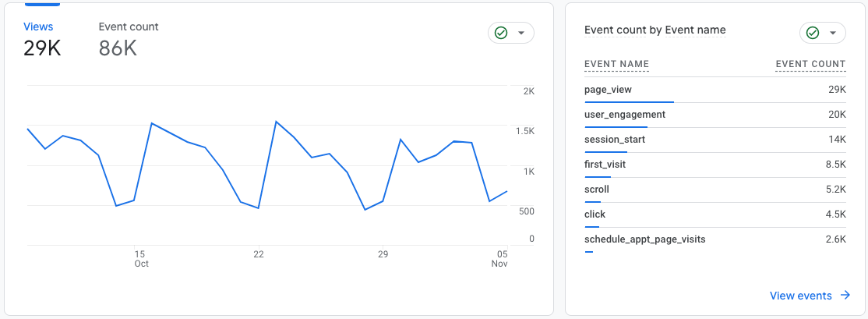Screen dimensions: 868x319
Task: Select the scroll event row
Action: pos(715,190)
